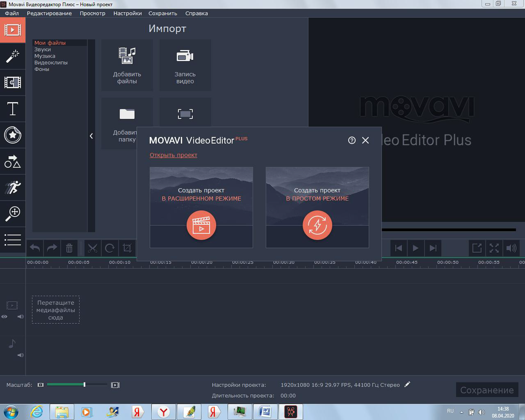Create project В РАСШИРЕННОМ РЕЖИМЕ
The height and width of the screenshot is (420, 525).
point(201,207)
